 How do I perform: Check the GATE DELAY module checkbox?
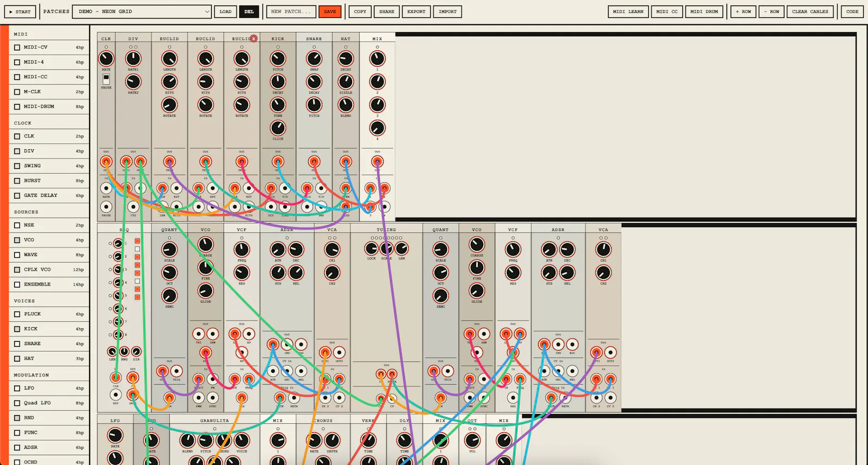[17, 195]
